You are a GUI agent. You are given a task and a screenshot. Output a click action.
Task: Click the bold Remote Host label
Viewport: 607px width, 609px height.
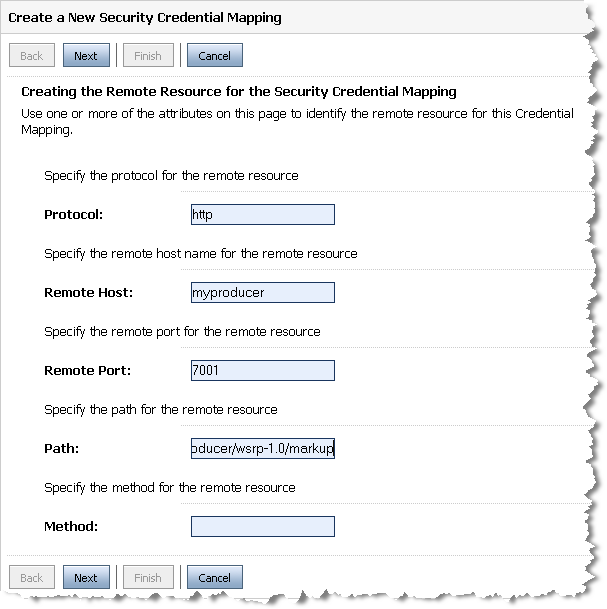pos(89,292)
